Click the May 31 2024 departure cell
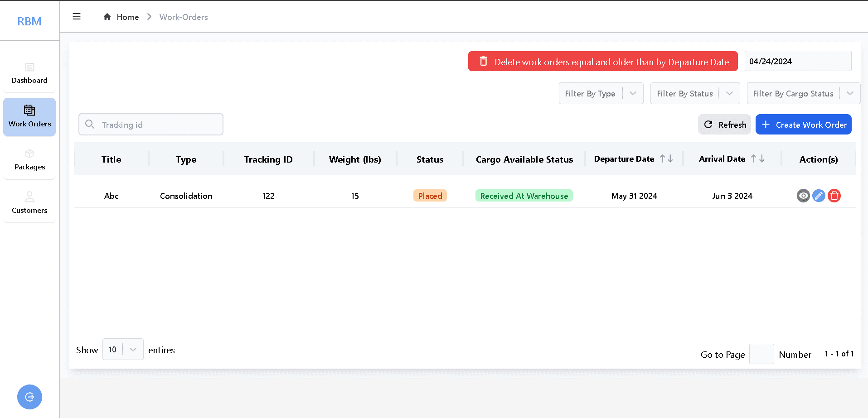 634,196
